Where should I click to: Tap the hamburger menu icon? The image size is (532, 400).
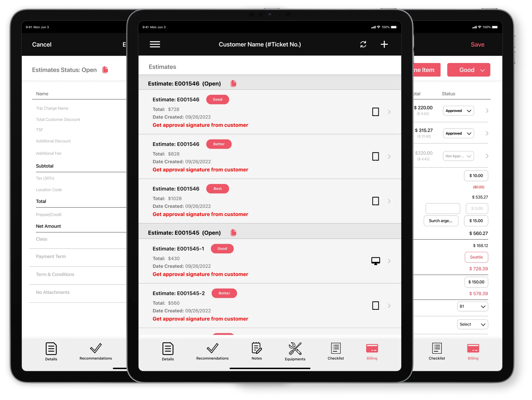click(155, 45)
